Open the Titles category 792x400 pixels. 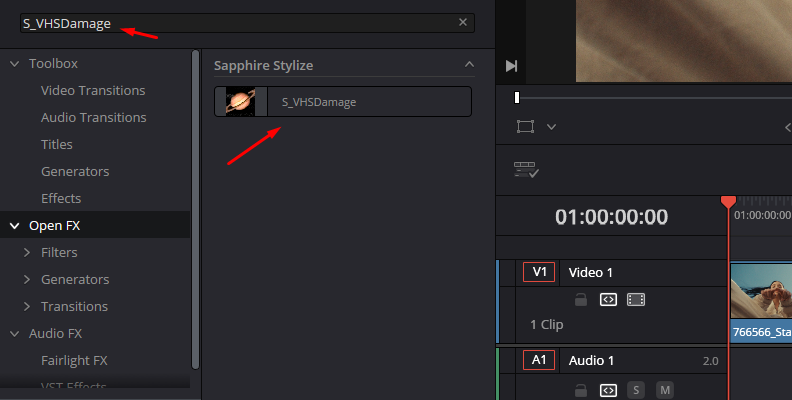[57, 144]
